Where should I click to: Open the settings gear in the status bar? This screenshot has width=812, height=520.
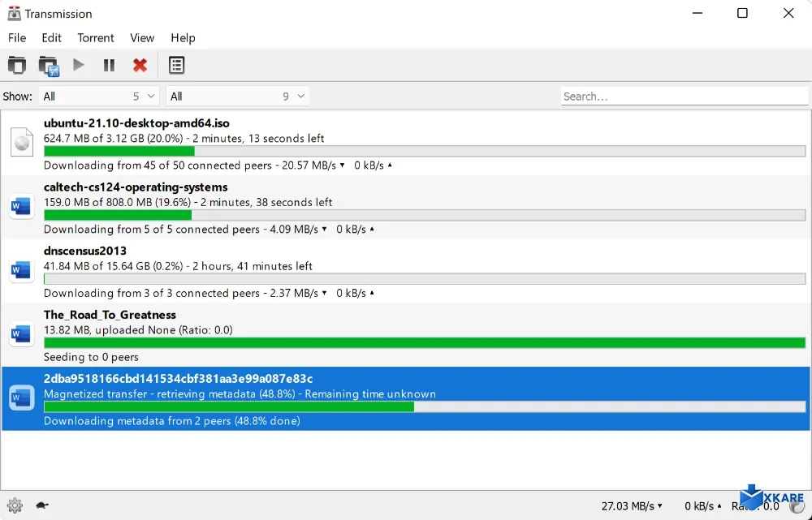coord(15,505)
